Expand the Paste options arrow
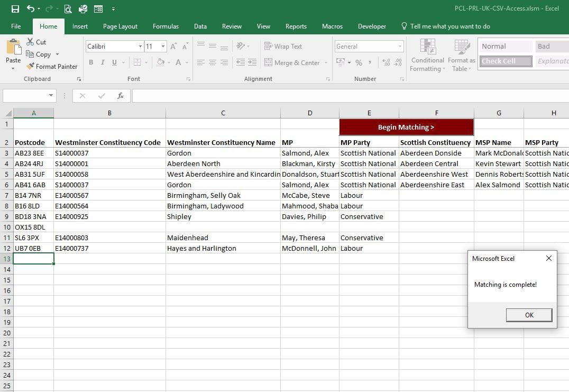This screenshot has width=569, height=392. pyautogui.click(x=13, y=68)
